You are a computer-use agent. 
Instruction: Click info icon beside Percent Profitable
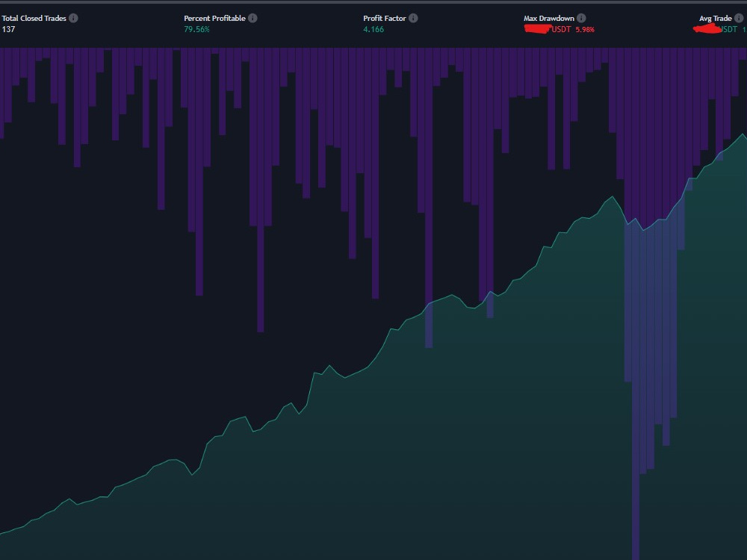[252, 18]
